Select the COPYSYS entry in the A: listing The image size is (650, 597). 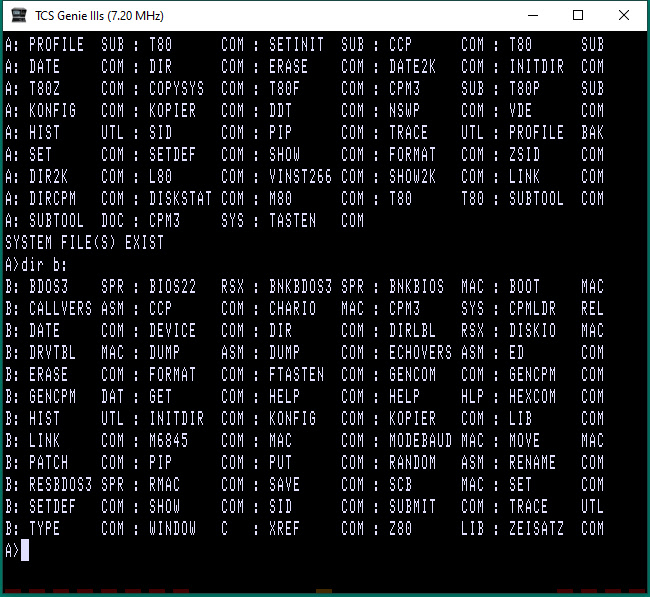[177, 88]
